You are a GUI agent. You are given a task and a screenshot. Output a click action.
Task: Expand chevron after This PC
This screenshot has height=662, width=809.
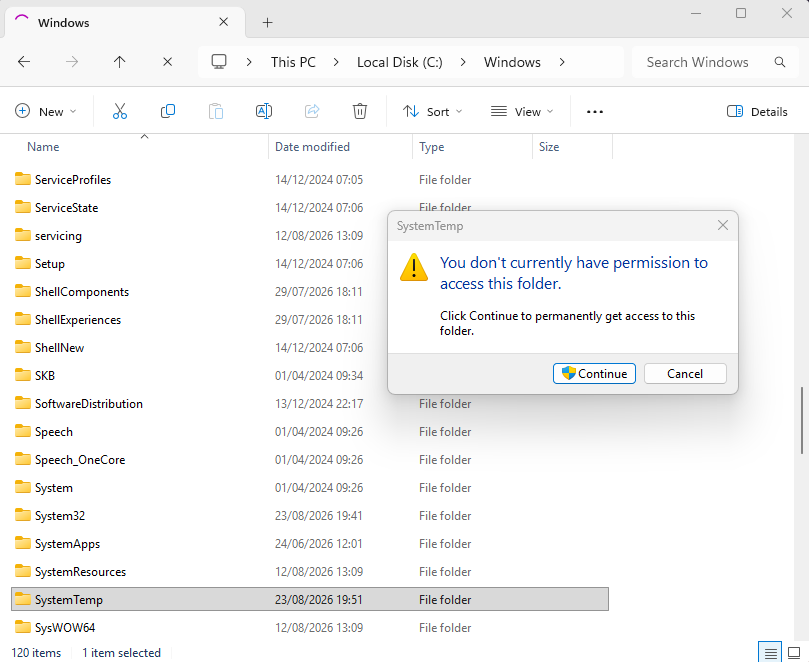[336, 62]
